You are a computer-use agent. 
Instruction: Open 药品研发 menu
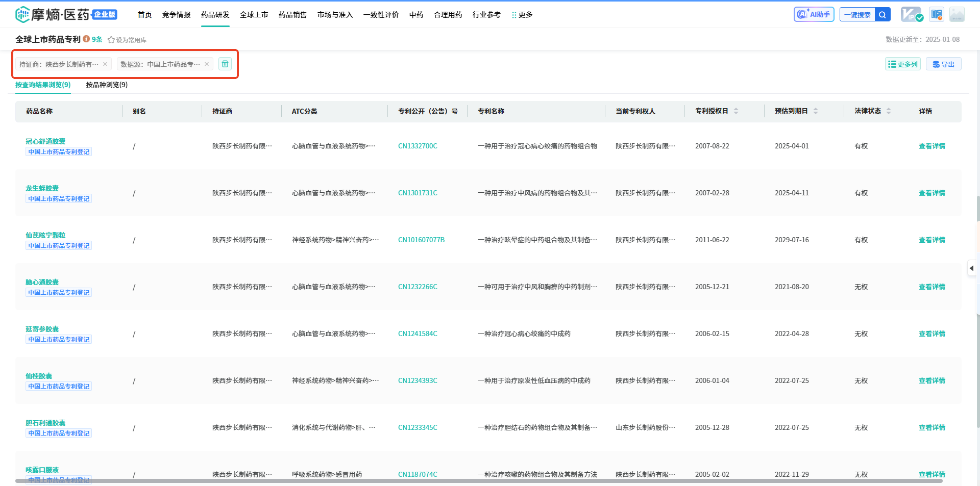pos(215,15)
